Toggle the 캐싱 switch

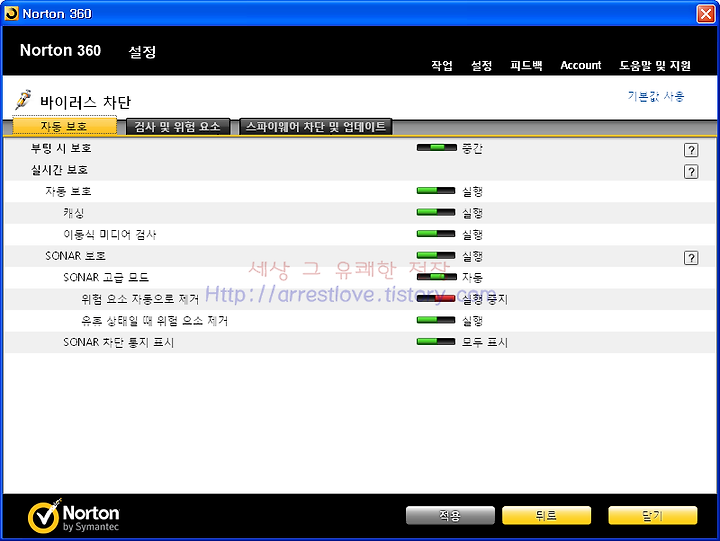pos(436,212)
